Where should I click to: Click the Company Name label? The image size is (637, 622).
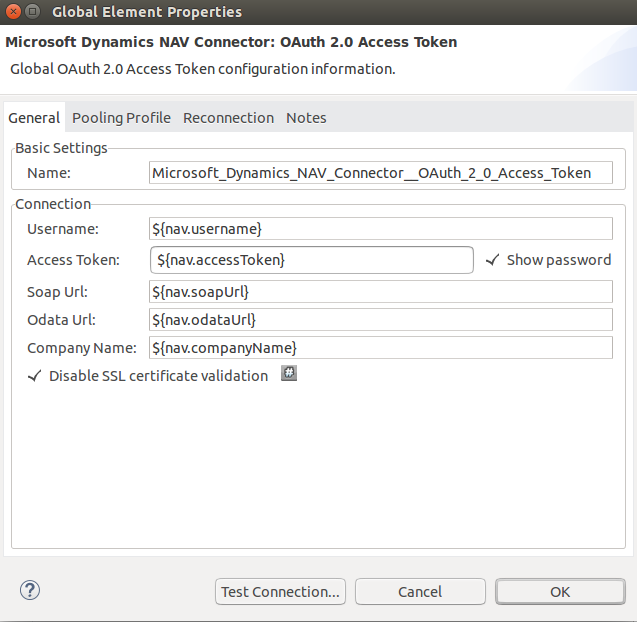[x=82, y=348]
